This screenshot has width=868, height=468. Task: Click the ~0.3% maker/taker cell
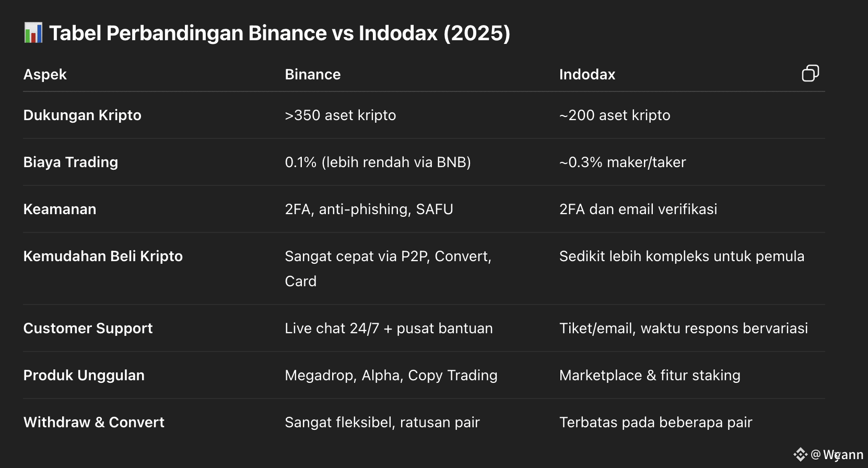tap(623, 162)
